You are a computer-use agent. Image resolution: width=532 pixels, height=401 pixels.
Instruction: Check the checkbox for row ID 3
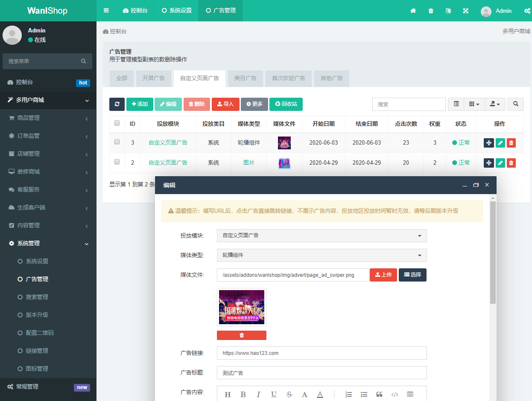click(x=117, y=142)
